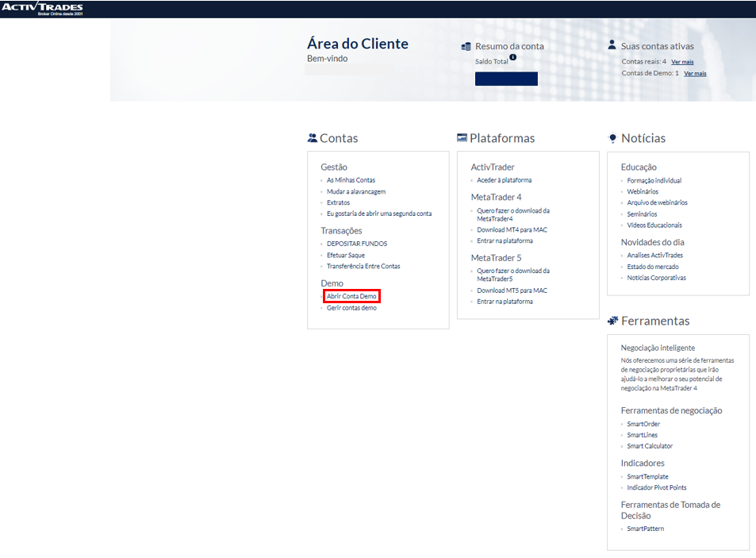Click the coins icon beside Resumo da conta
Viewport: 756px width, 558px height.
point(466,47)
